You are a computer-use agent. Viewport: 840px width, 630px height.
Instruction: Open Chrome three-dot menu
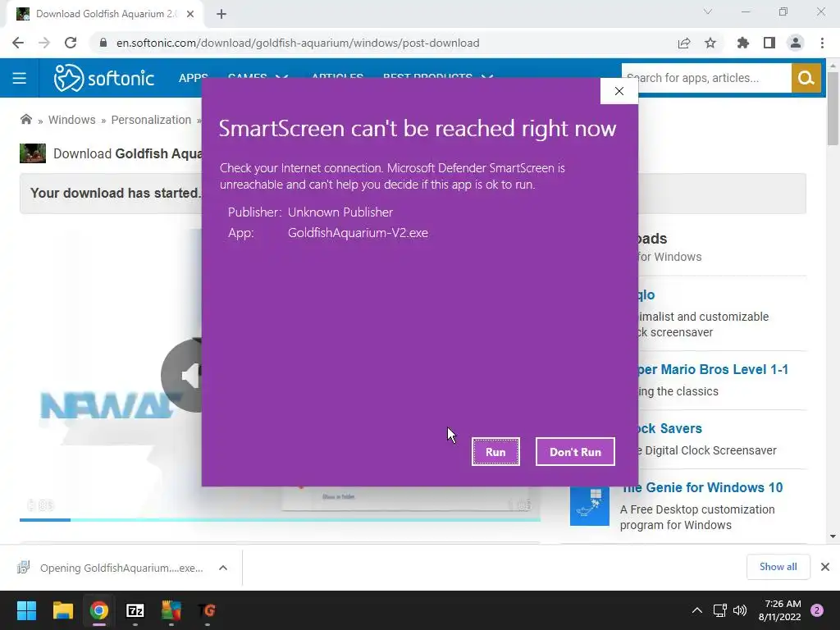tap(822, 43)
